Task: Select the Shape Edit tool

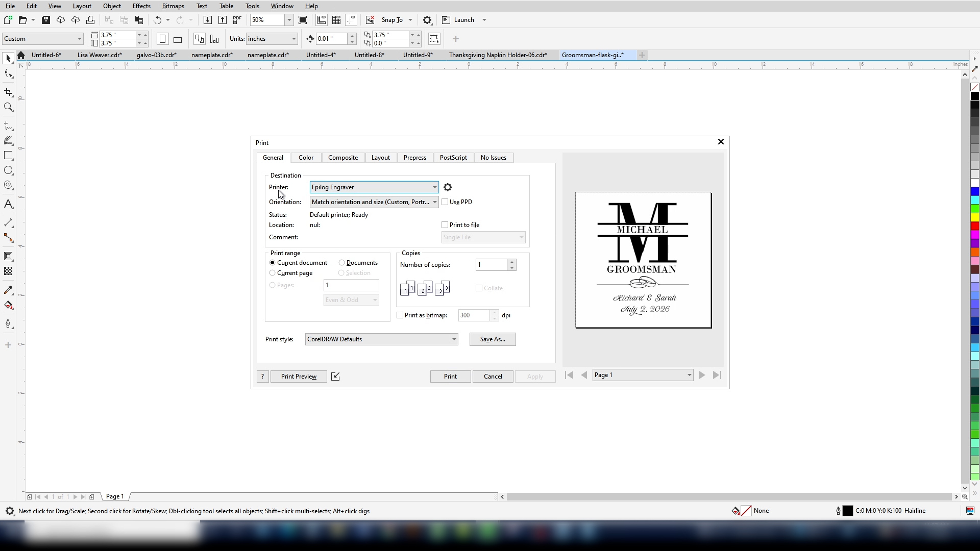Action: (9, 74)
